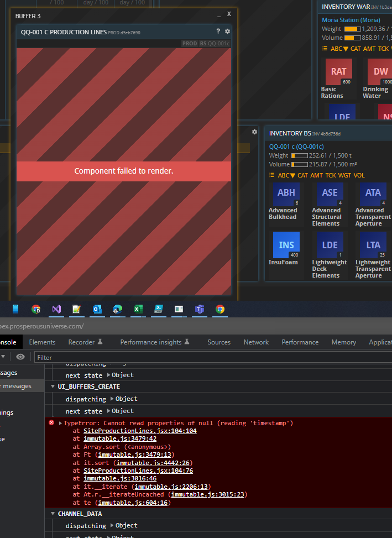This screenshot has height=538, width=392.
Task: Open Microsoft Edge from the taskbar
Action: point(118,309)
